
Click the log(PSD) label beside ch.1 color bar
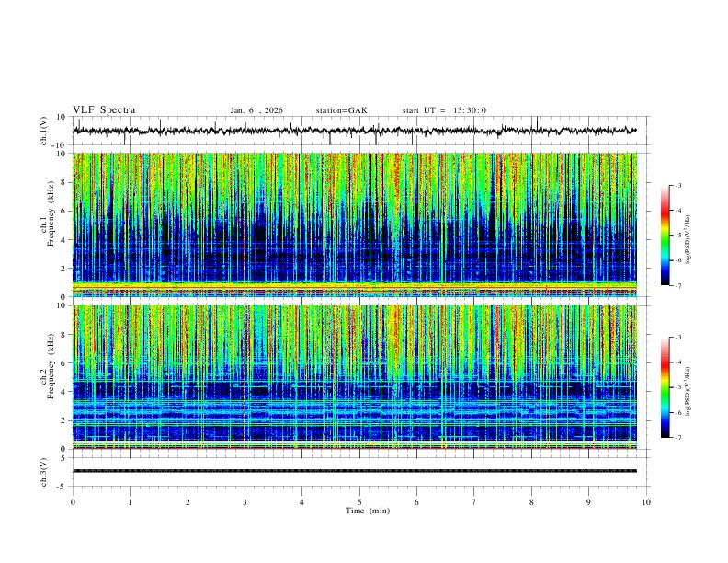tap(688, 239)
